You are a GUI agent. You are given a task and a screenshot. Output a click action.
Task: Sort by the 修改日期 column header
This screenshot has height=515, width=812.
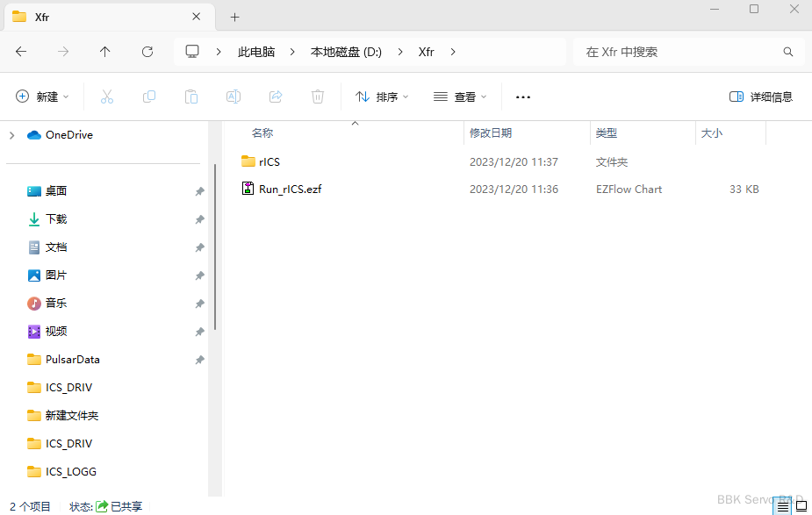click(491, 133)
